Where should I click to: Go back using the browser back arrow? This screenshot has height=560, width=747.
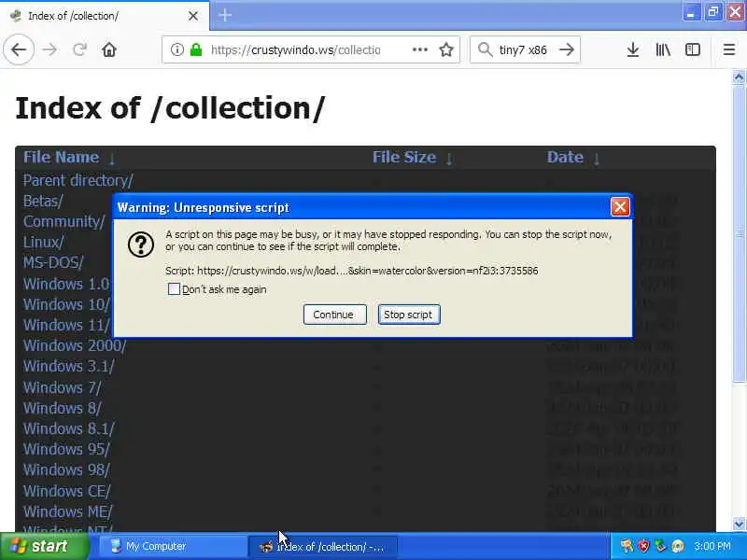click(19, 49)
